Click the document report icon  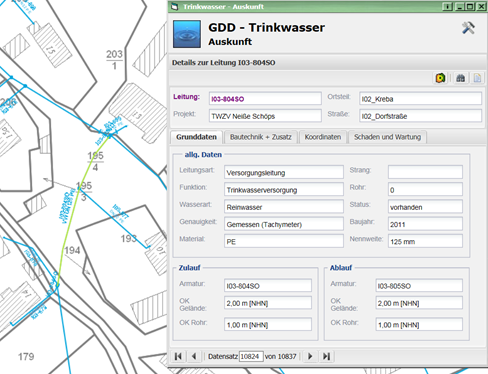pyautogui.click(x=477, y=78)
